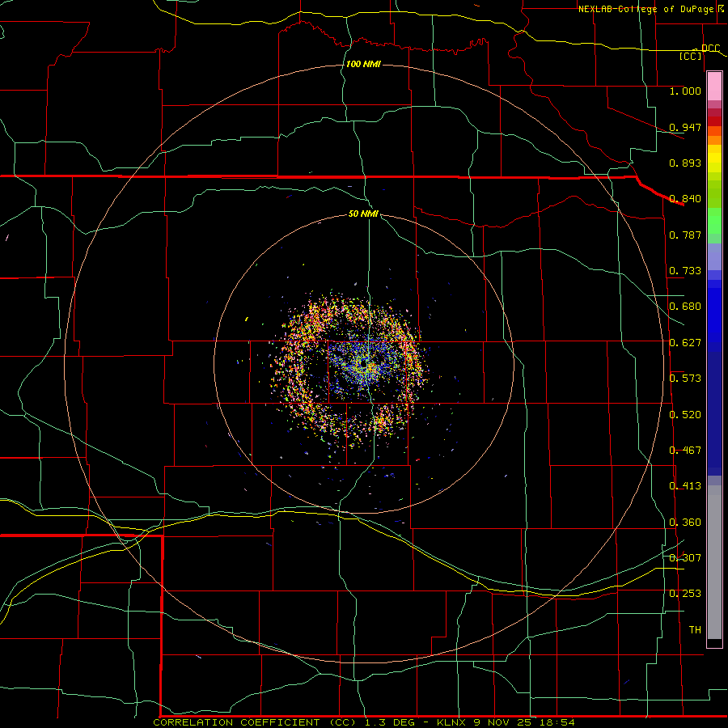Click the 100 NMI range ring label
Image resolution: width=728 pixels, height=728 pixels.
[x=363, y=64]
